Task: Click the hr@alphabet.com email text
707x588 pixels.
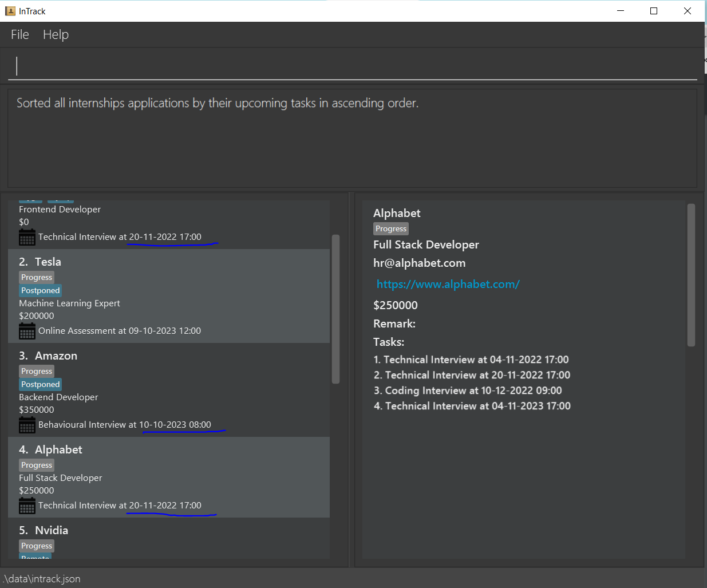Action: coord(420,263)
